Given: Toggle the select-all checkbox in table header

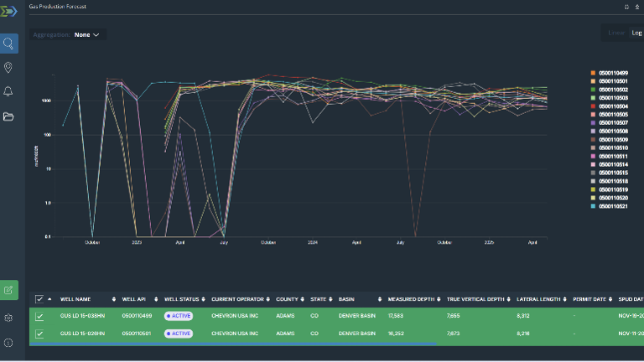Looking at the screenshot, I should pyautogui.click(x=39, y=299).
